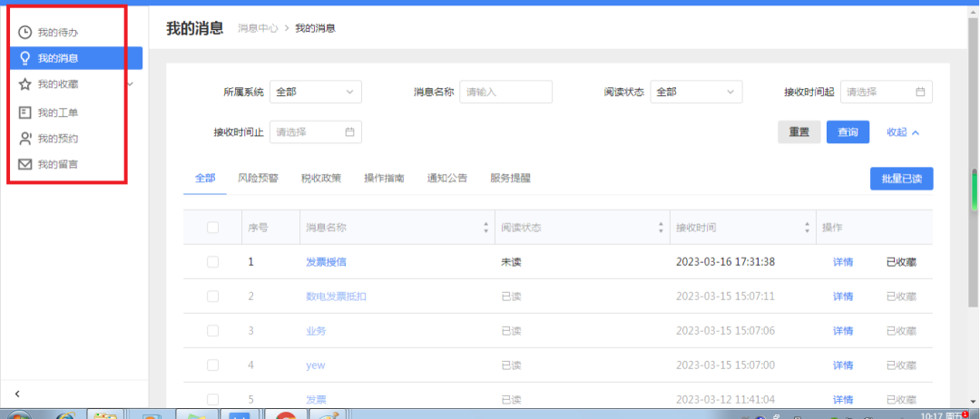The width and height of the screenshot is (980, 419).
Task: Click the person icon beside 我的预约
Action: 24,139
